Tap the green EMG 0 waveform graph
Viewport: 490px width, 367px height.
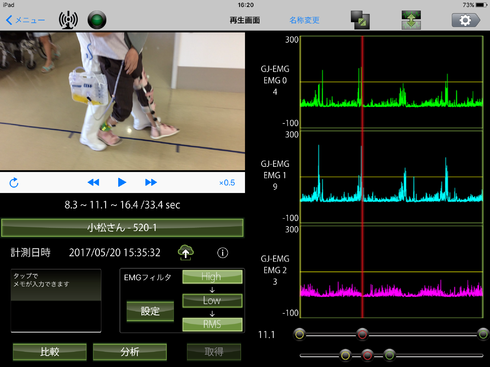pos(392,82)
